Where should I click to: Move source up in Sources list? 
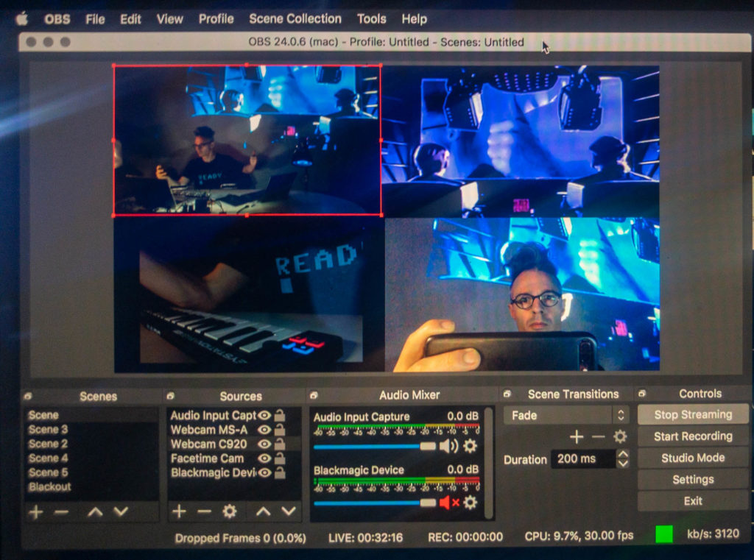[x=263, y=511]
